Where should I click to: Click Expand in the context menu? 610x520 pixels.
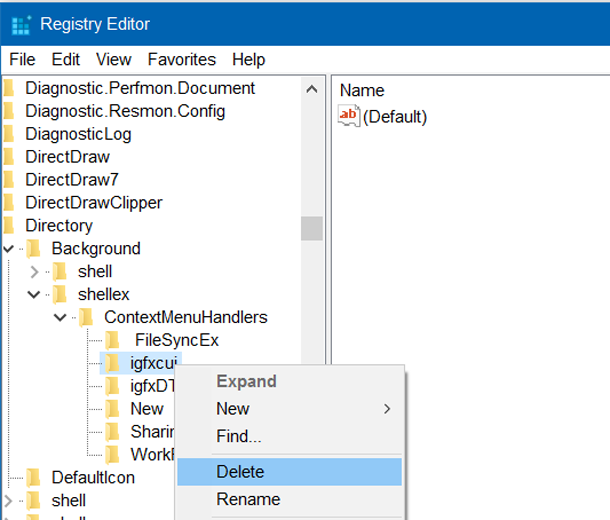(289, 381)
